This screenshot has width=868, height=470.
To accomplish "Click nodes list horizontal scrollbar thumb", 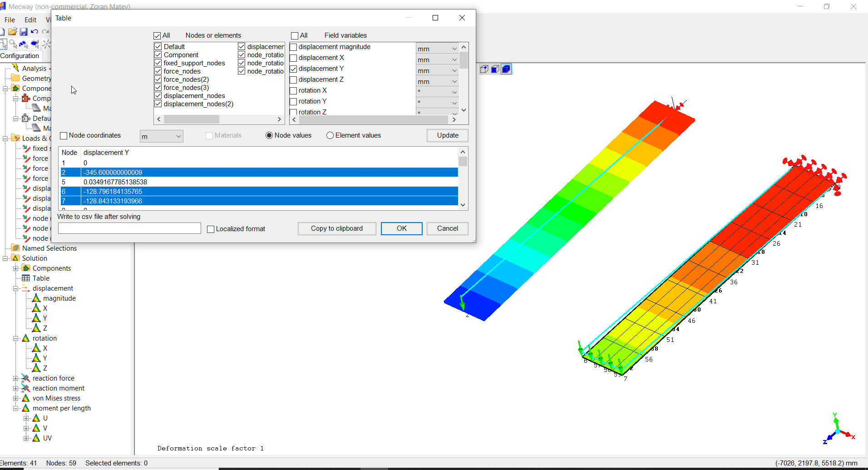I will pos(192,119).
